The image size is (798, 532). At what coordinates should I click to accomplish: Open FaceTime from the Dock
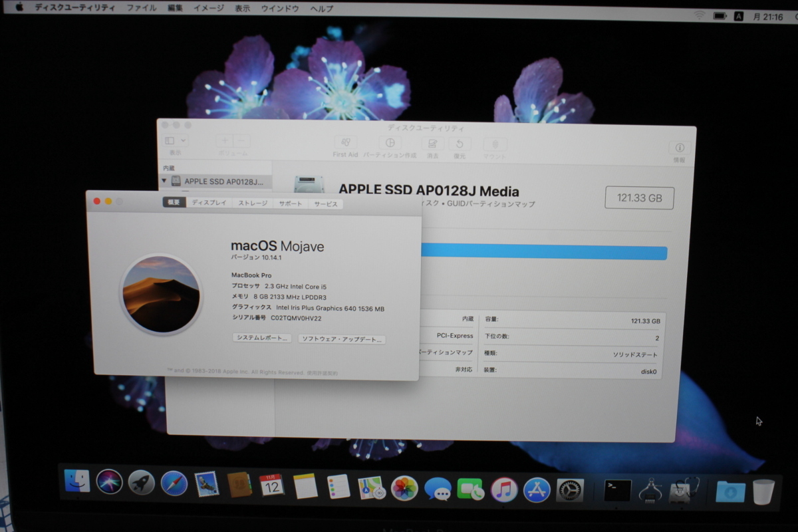coord(471,490)
